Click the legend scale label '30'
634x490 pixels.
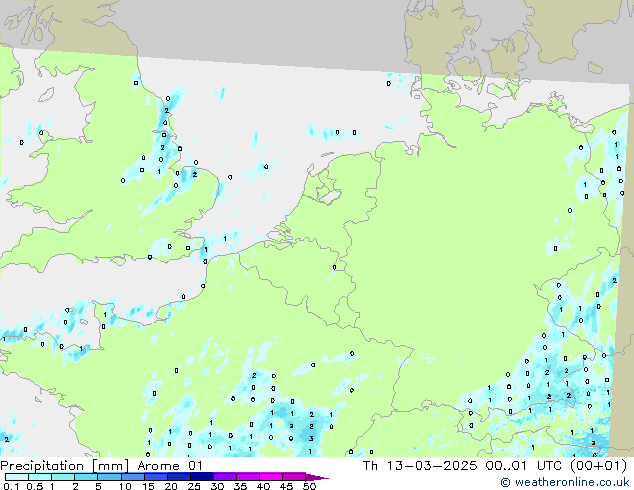217,486
